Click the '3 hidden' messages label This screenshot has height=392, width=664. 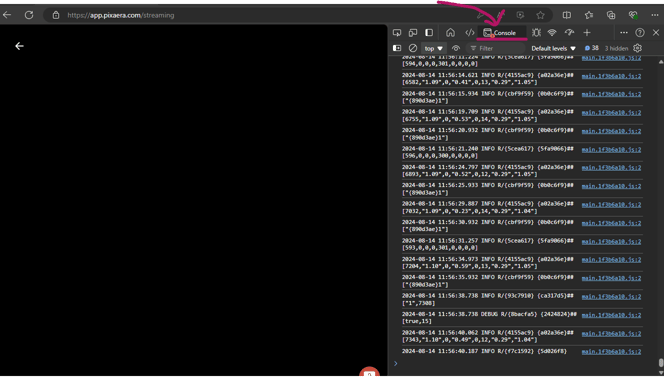tap(616, 48)
